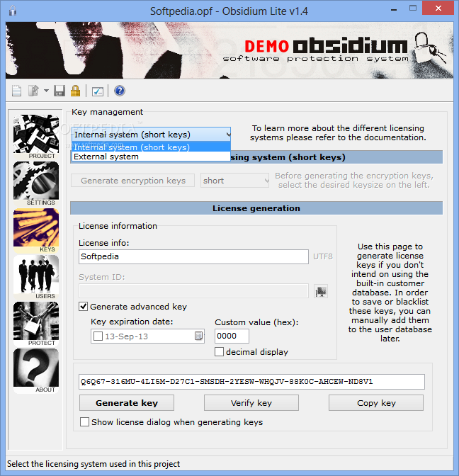Expand the open-project arrow in toolbar
459x476 pixels.
point(46,91)
